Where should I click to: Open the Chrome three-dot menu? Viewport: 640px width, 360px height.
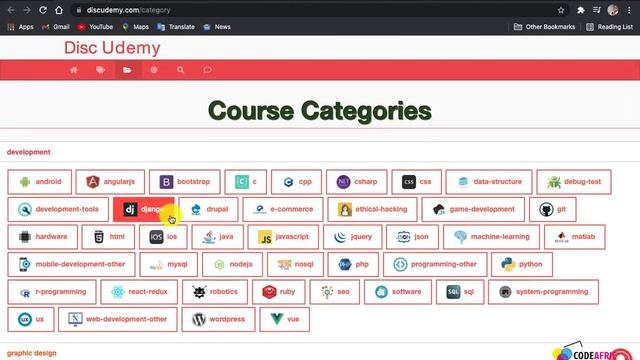pos(629,10)
